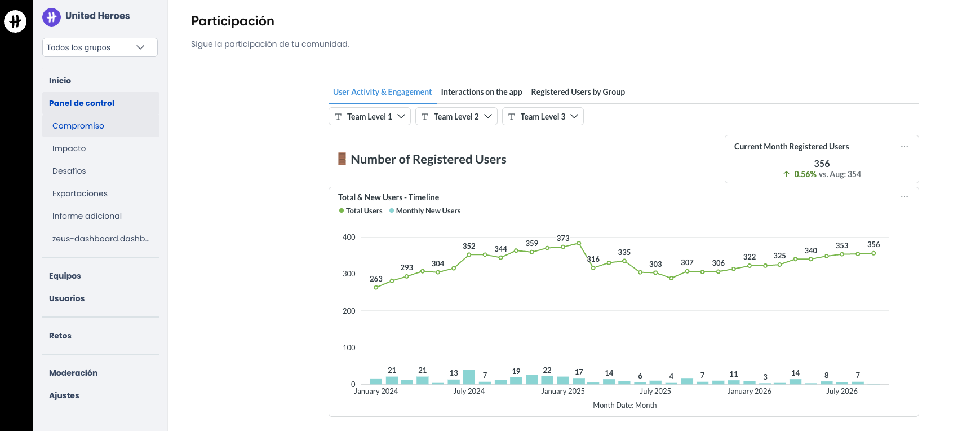This screenshot has height=431, width=980.
Task: Click the Current Month Registered Users card title
Action: (791, 147)
